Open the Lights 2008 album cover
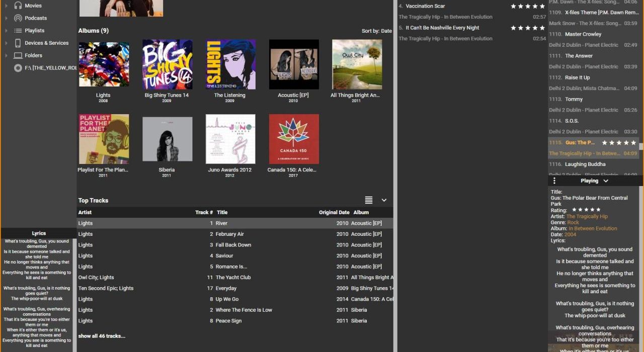 104,65
